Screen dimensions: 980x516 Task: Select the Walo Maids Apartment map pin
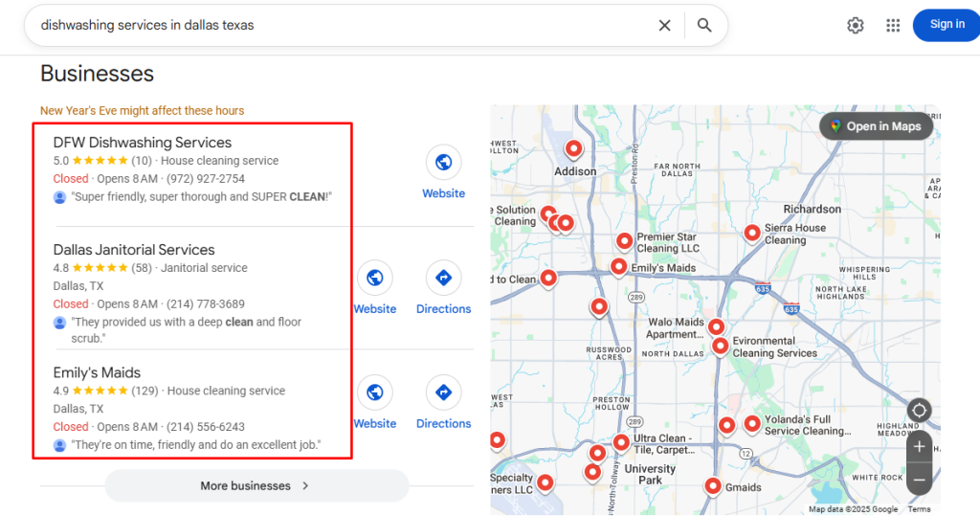(x=716, y=326)
